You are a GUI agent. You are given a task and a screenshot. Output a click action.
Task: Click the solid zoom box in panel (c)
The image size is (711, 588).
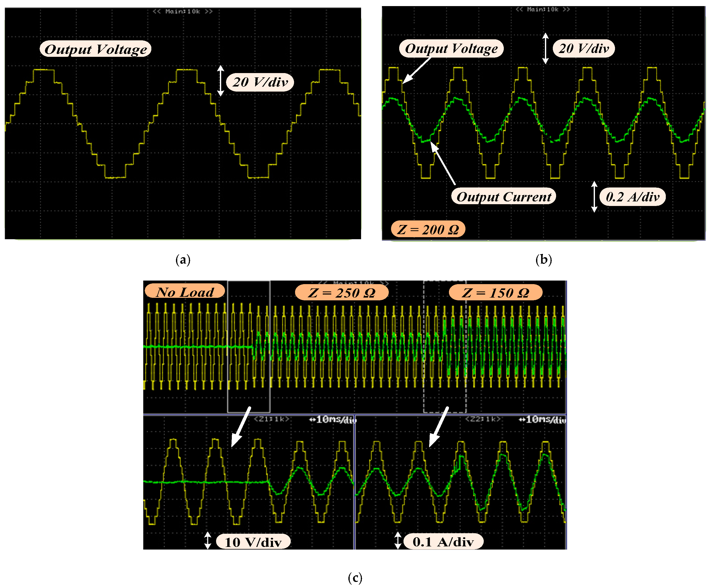coord(249,347)
